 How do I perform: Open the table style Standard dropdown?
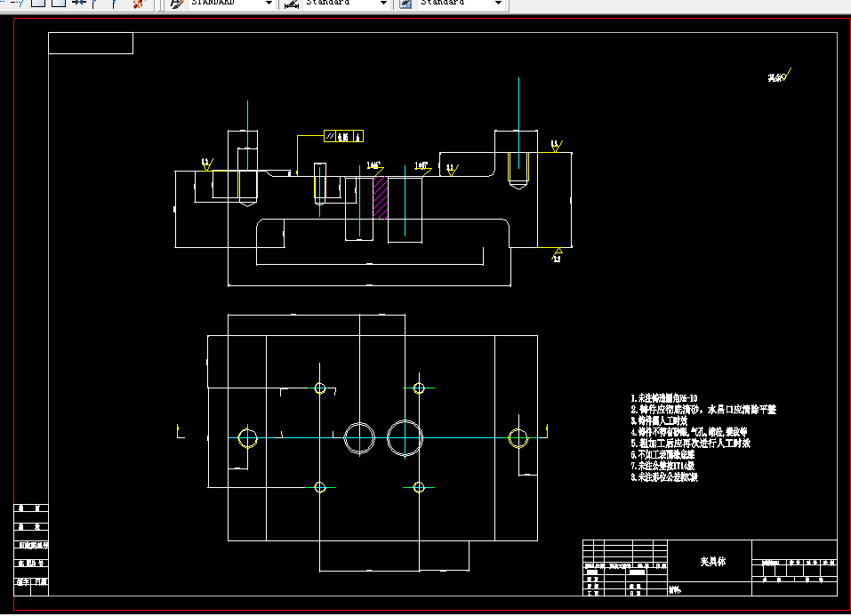pyautogui.click(x=498, y=4)
